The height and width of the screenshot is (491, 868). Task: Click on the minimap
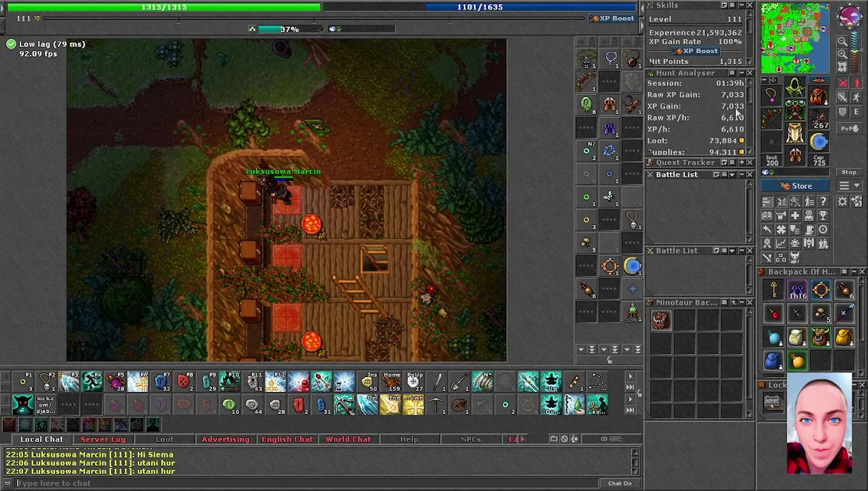(795, 38)
